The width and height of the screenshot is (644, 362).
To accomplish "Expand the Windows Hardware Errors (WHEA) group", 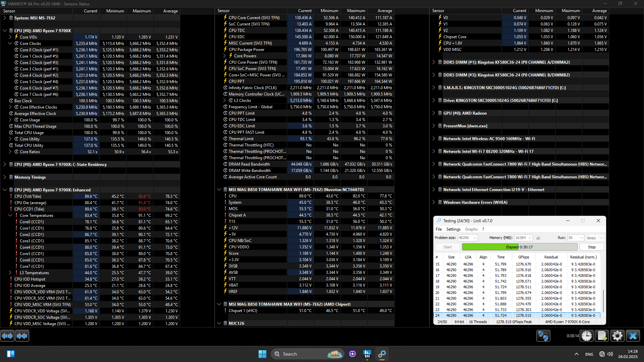I will [434, 202].
